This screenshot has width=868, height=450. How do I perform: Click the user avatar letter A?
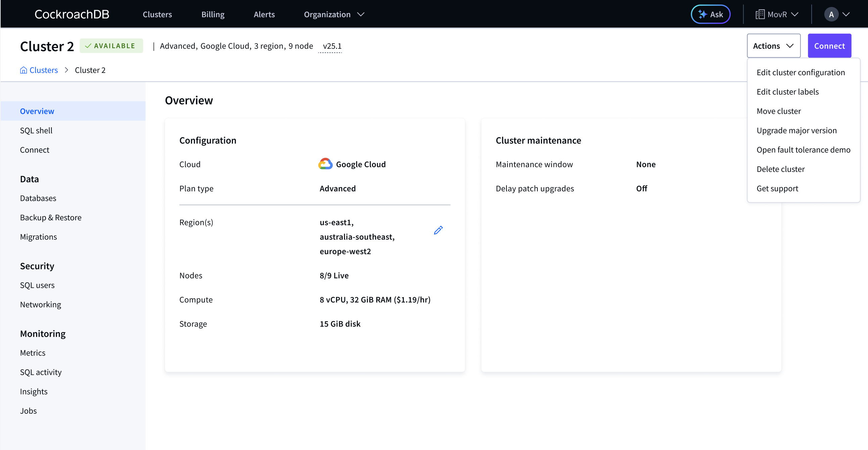831,14
